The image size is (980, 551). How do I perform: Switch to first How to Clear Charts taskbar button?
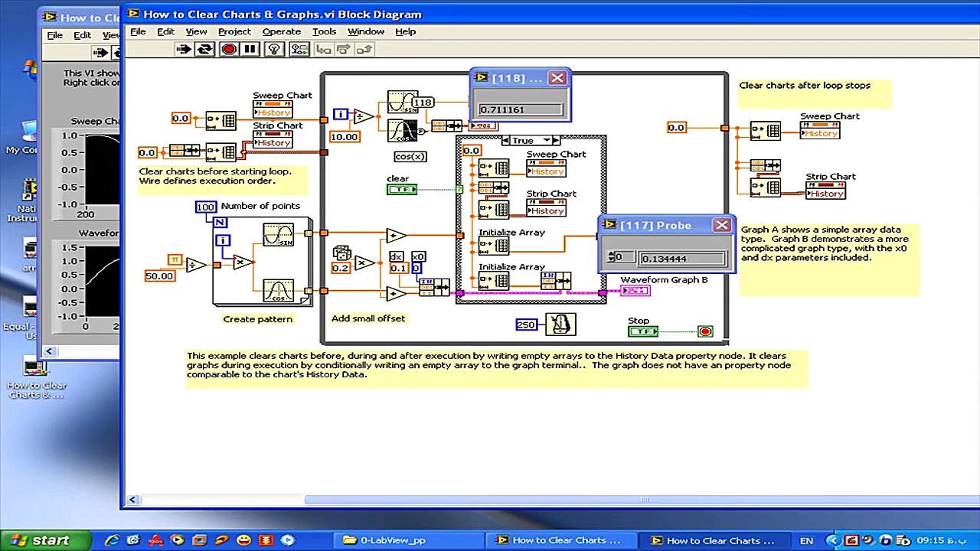click(x=563, y=540)
